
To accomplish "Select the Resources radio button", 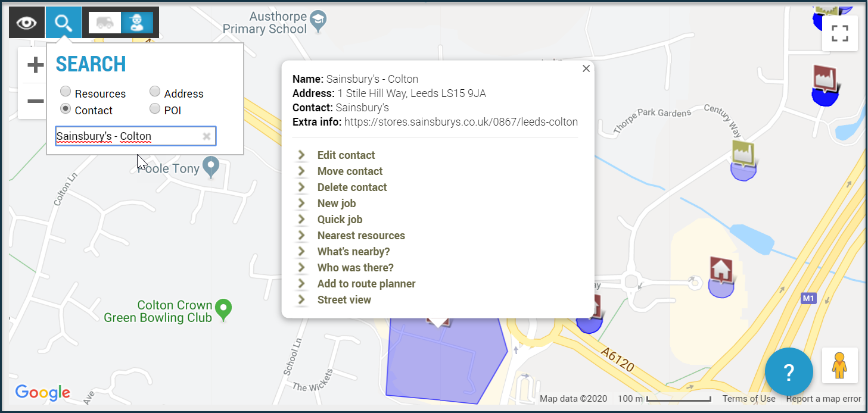I will (66, 92).
